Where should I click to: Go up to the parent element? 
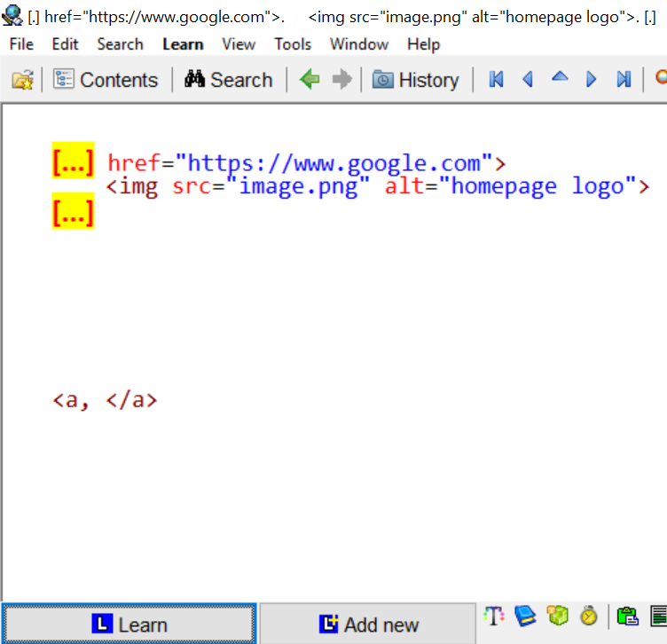[x=560, y=76]
